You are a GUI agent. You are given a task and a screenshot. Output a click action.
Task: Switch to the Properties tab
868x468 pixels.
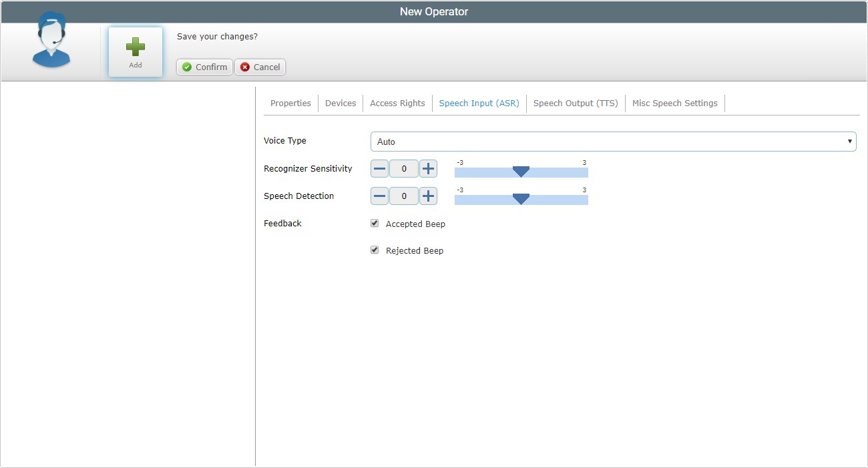tap(290, 103)
